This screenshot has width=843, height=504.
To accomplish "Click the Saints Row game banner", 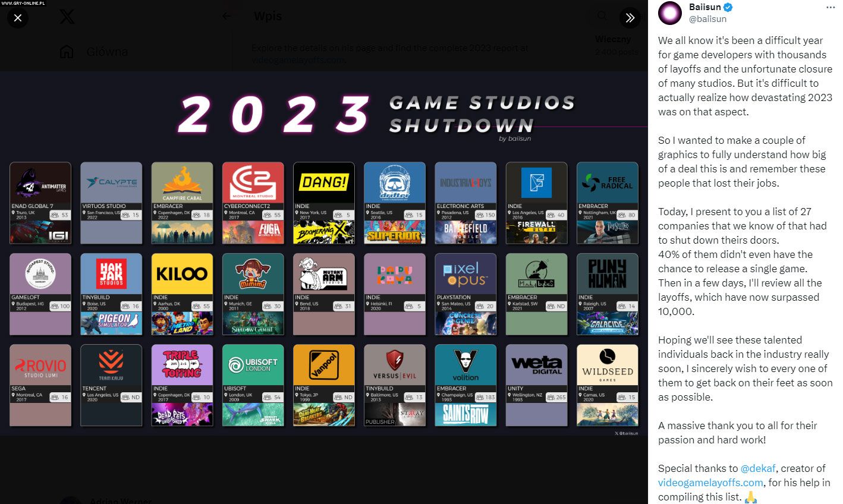I will pos(465,414).
